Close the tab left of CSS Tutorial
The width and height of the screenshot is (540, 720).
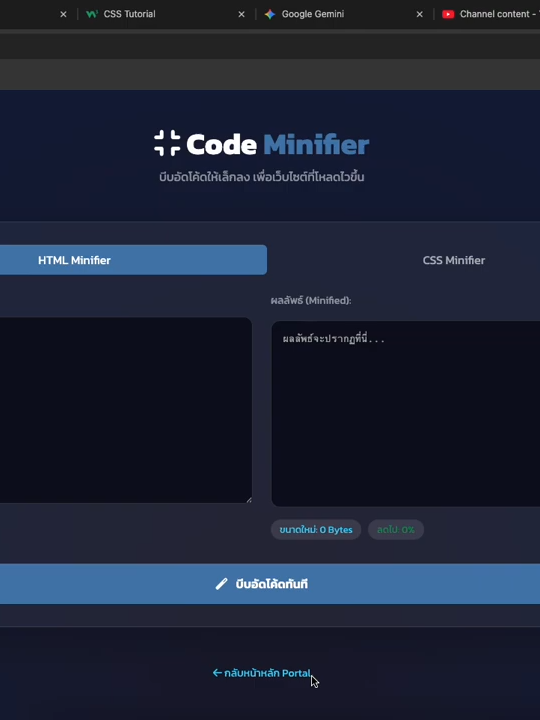[x=63, y=14]
